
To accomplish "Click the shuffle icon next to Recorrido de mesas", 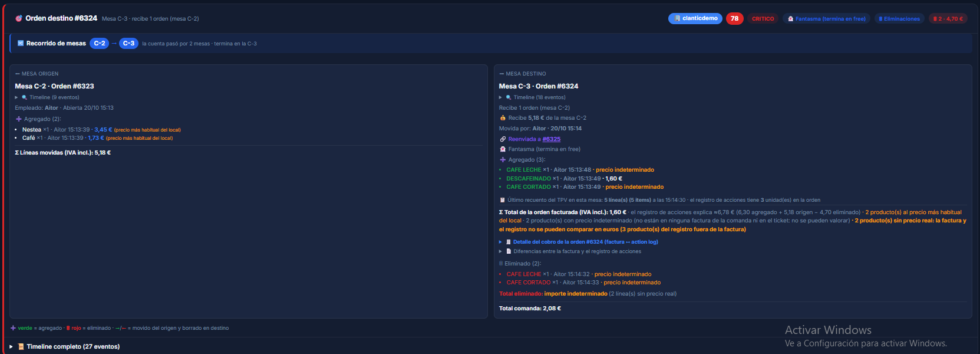I will coord(21,43).
